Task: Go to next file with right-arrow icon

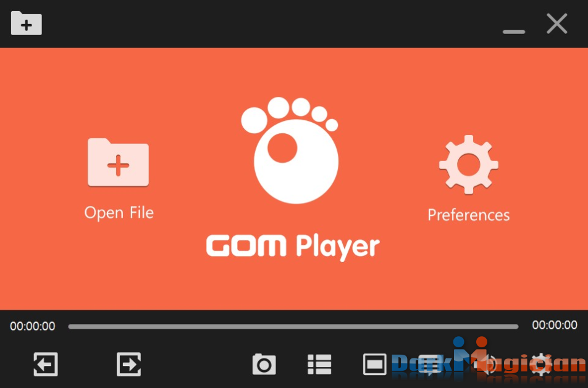Action: (128, 364)
